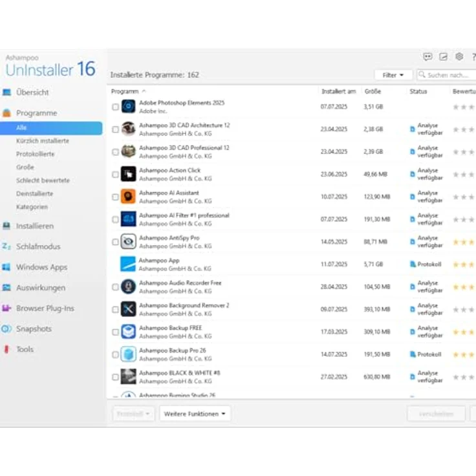Screen dimensions: 476x476
Task: Tick the checkbox for Ashampoo Action Click
Action: pos(115,175)
